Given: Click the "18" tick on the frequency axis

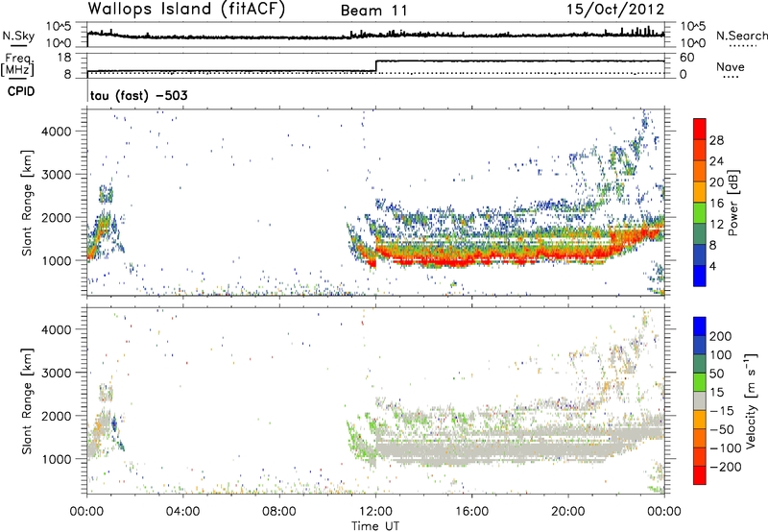Looking at the screenshot, I should (64, 58).
